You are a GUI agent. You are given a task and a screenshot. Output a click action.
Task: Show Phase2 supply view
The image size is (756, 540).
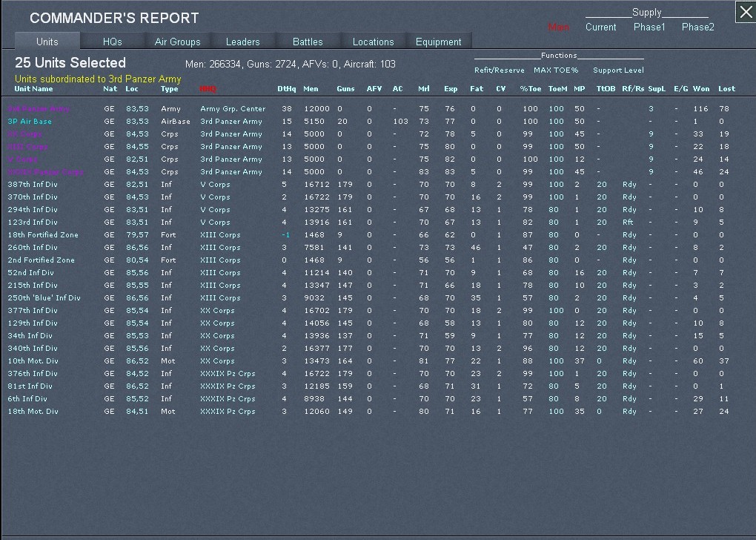tap(697, 27)
